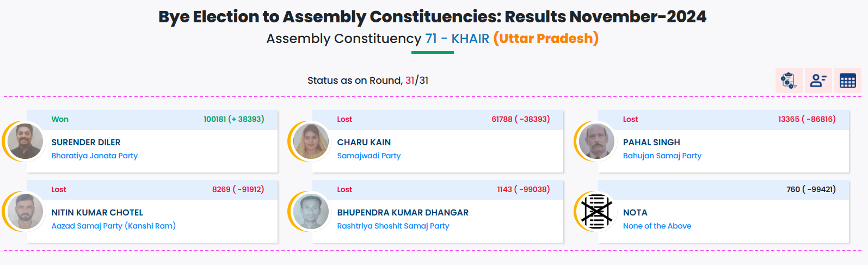Click Surender Diler's candidate photo
The height and width of the screenshot is (265, 868).
(25, 141)
